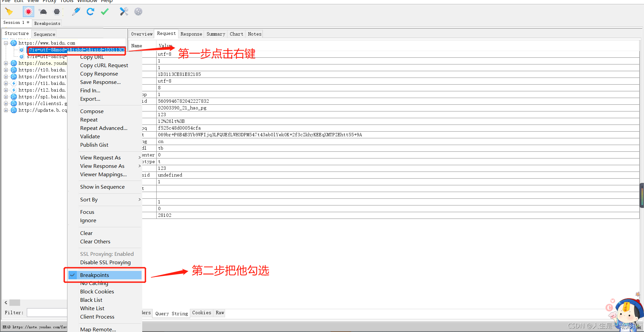Click the green checkmark validate icon
This screenshot has width=644, height=332.
pyautogui.click(x=105, y=12)
